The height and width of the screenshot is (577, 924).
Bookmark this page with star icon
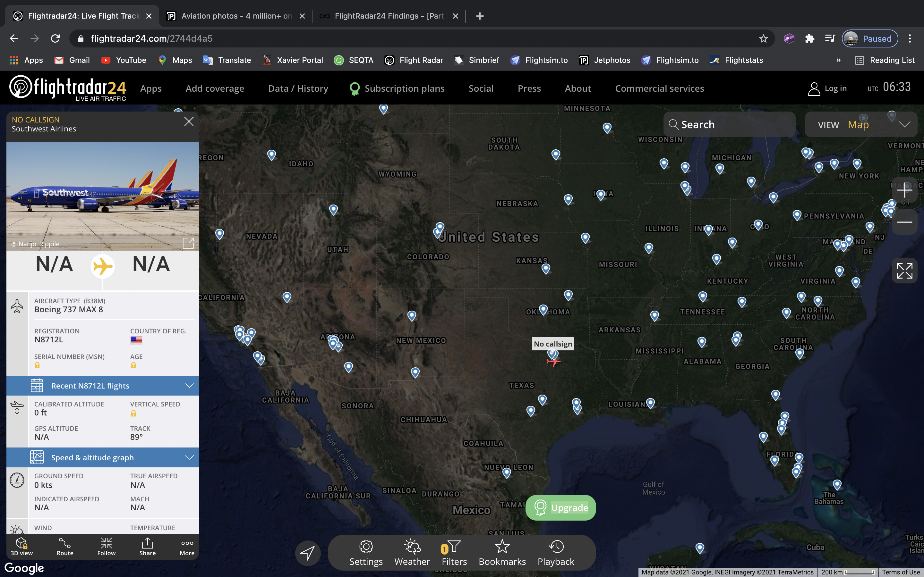(763, 38)
